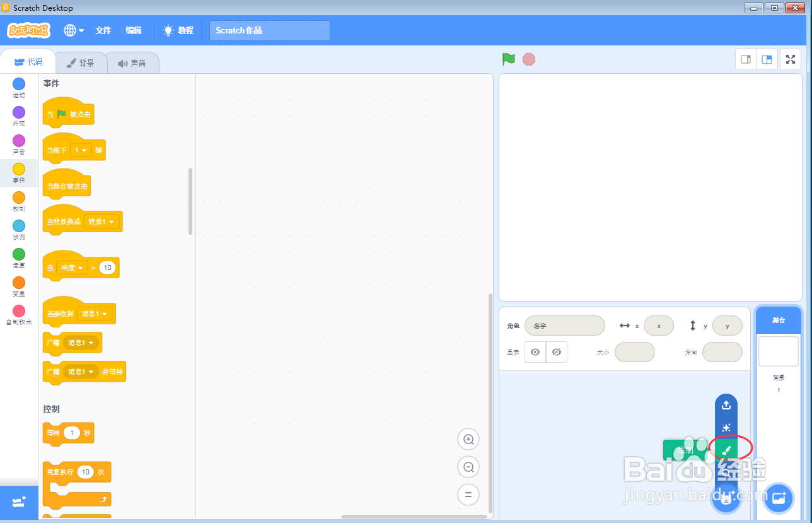This screenshot has height=523, width=812.
Task: Click the value 10 in loudness block
Action: click(x=107, y=267)
